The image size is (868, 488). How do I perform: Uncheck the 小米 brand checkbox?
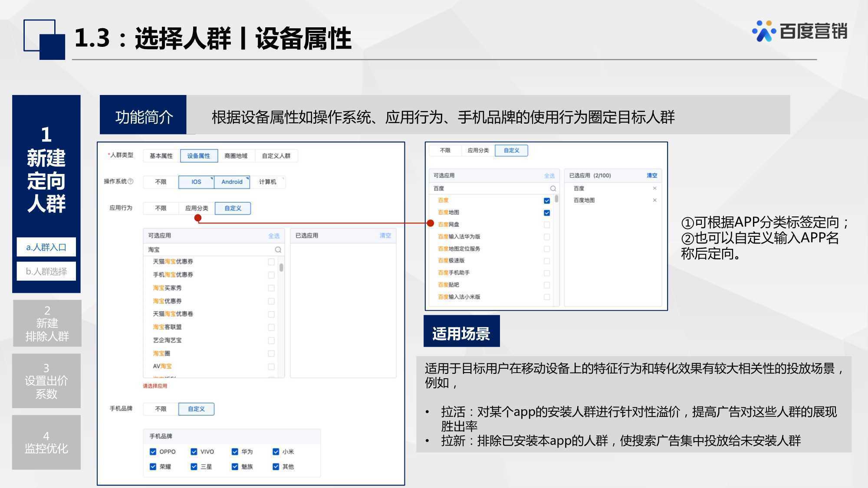[276, 452]
